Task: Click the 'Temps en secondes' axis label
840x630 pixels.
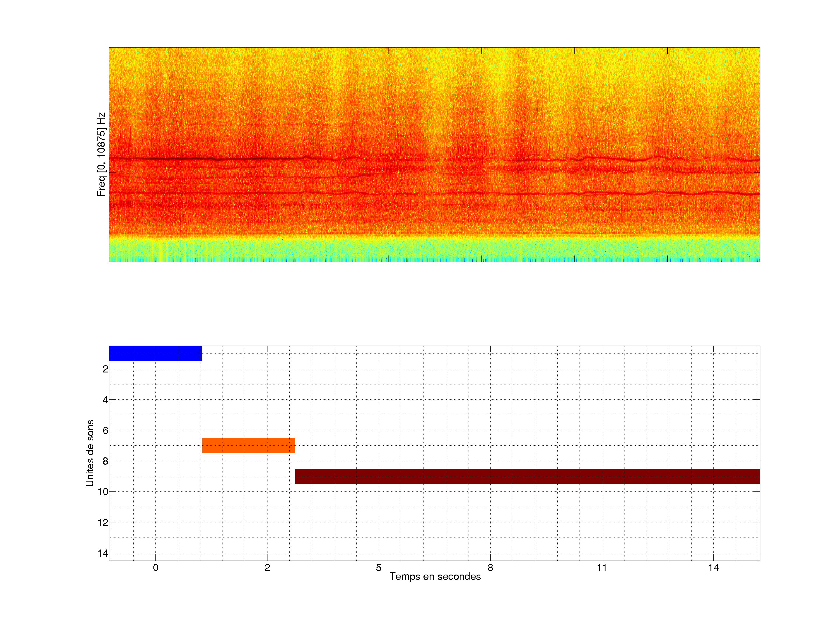Action: point(435,576)
